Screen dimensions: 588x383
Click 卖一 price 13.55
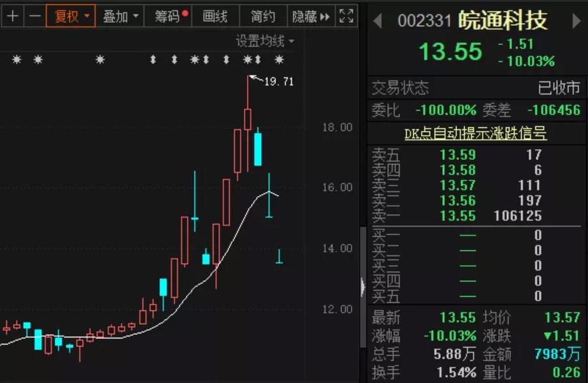[458, 216]
